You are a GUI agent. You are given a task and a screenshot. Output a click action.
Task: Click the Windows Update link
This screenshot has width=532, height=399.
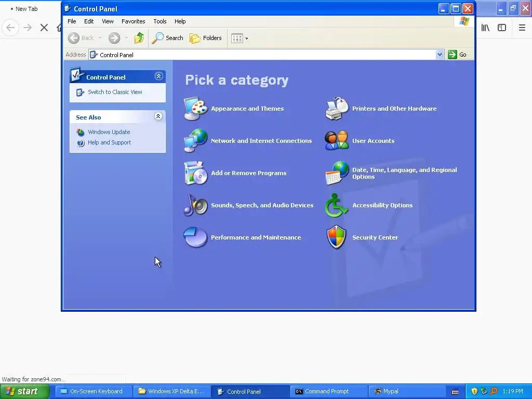coord(109,132)
